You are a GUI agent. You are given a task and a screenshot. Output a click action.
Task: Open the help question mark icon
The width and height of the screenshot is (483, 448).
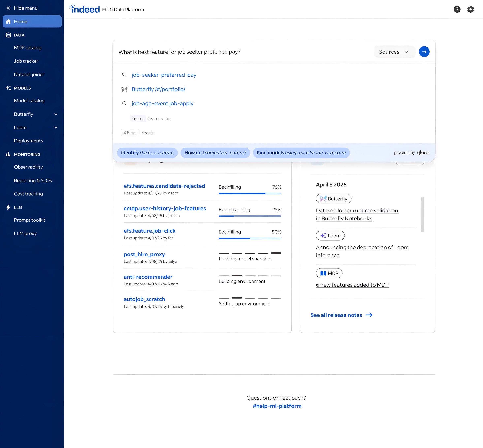tap(457, 9)
